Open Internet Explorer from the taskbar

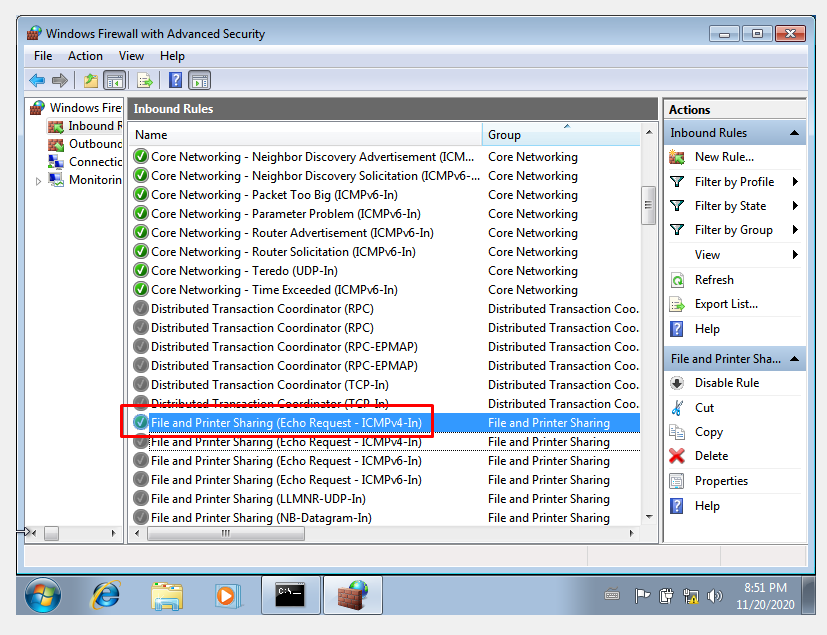(x=106, y=595)
